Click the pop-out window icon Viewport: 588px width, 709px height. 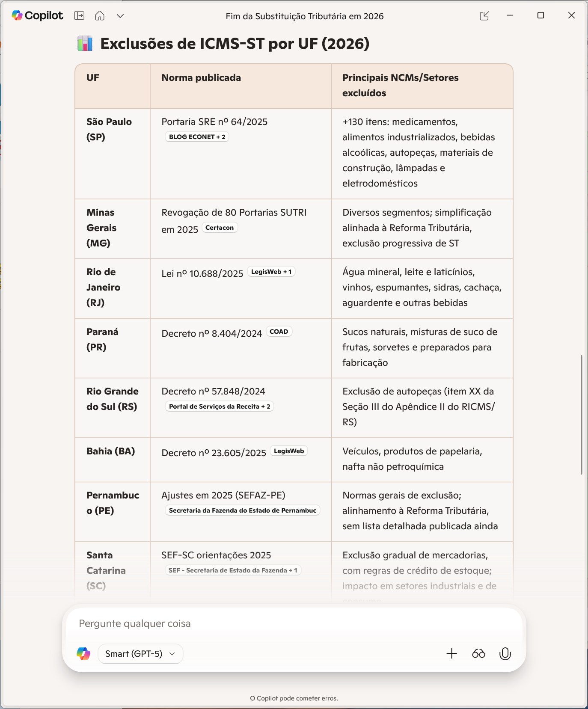tap(484, 16)
